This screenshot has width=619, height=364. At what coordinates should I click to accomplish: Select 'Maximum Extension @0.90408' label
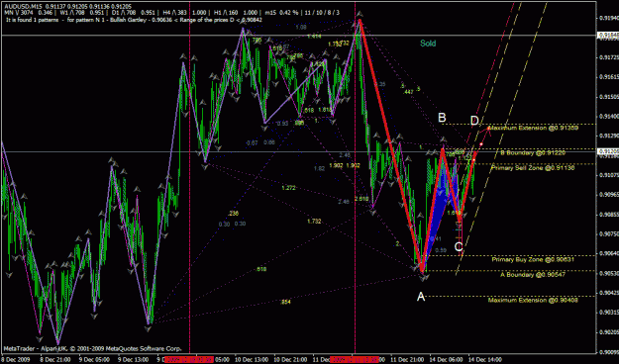pos(533,301)
